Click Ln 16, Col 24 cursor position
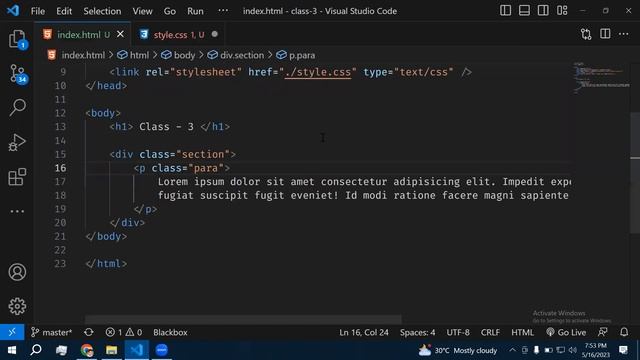 pyautogui.click(x=364, y=332)
